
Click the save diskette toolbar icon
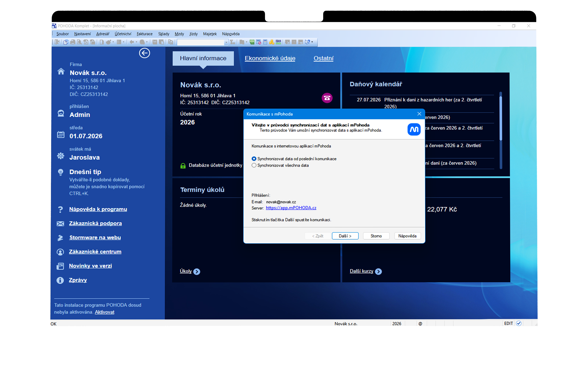coord(155,42)
